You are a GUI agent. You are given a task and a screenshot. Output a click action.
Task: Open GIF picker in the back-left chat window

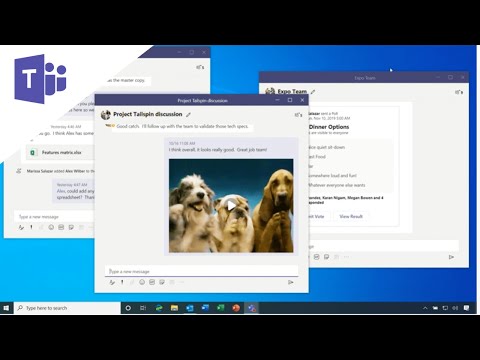point(61,227)
